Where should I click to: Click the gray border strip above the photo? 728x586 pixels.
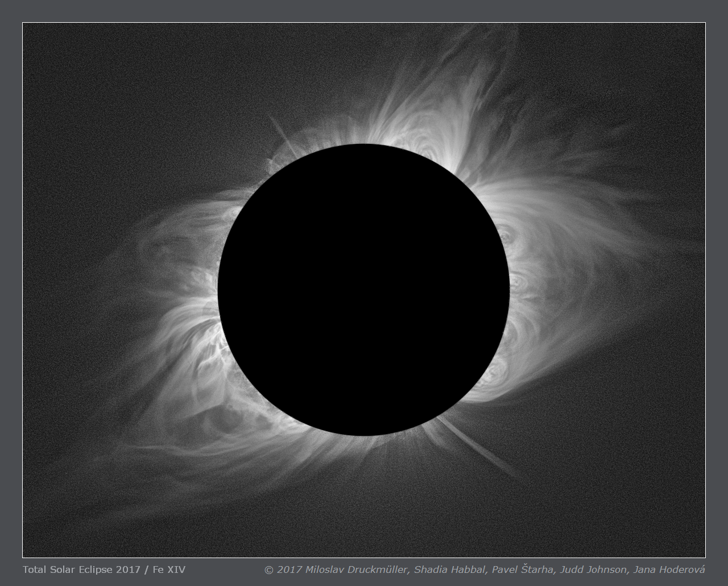click(364, 11)
